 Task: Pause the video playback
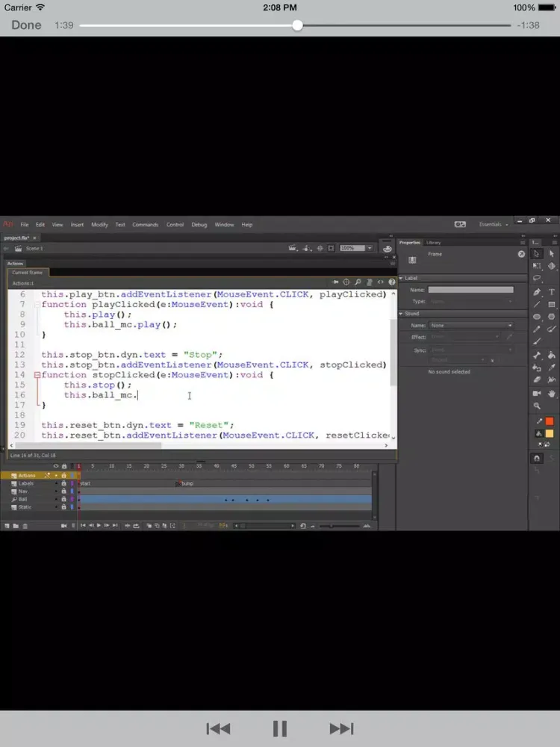[280, 729]
